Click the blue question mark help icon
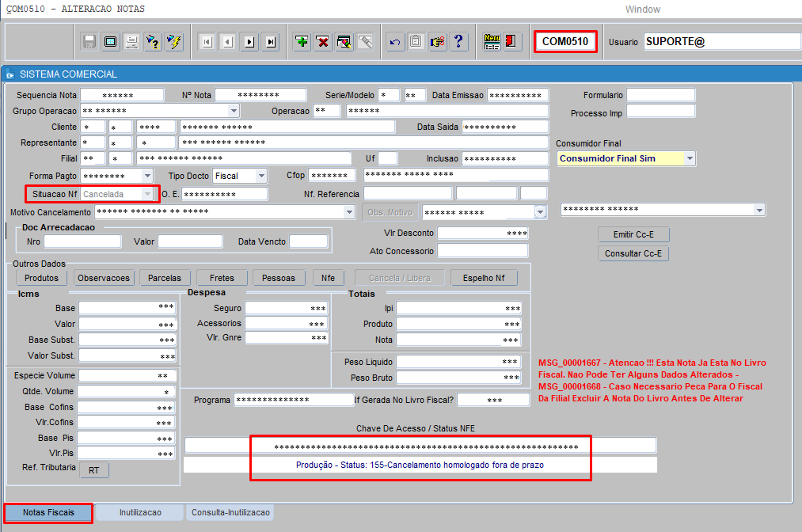This screenshot has width=802, height=532. (x=458, y=42)
